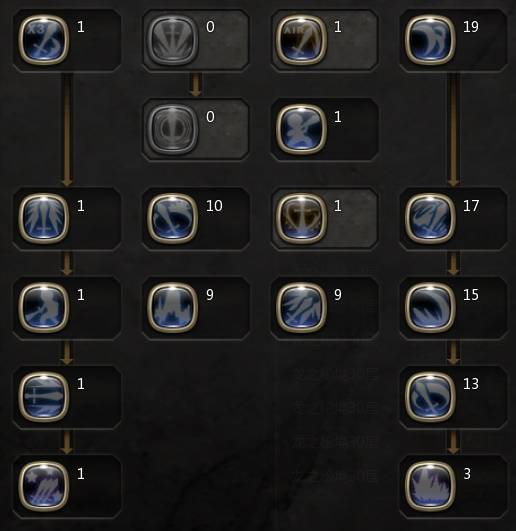The image size is (516, 531).
Task: Click the level number 19 beside slash skill
Action: 471,27
